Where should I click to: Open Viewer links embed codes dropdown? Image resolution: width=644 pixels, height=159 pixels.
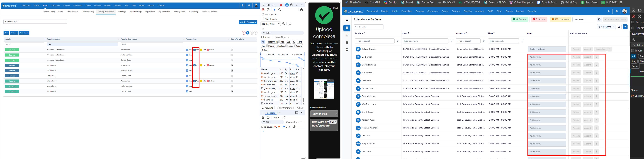[324, 114]
